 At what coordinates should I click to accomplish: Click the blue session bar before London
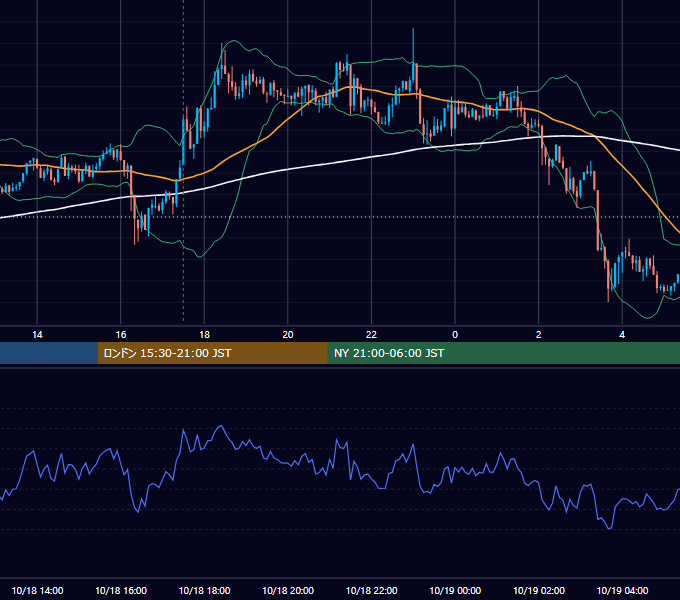(x=49, y=353)
